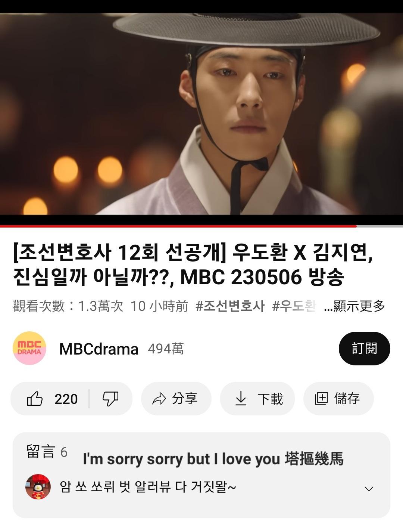Screen dimensions: 403x532
Task: Tap the thumbs-up like icon
Action: [x=35, y=399]
